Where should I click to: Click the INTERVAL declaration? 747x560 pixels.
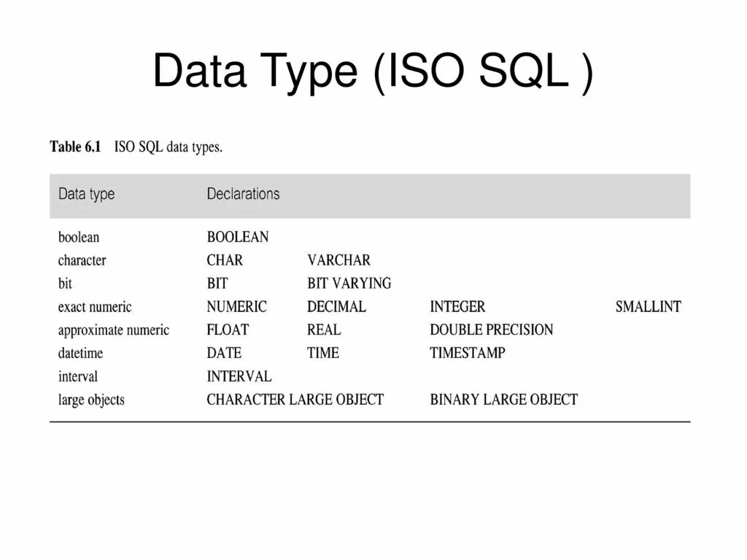[x=239, y=376]
